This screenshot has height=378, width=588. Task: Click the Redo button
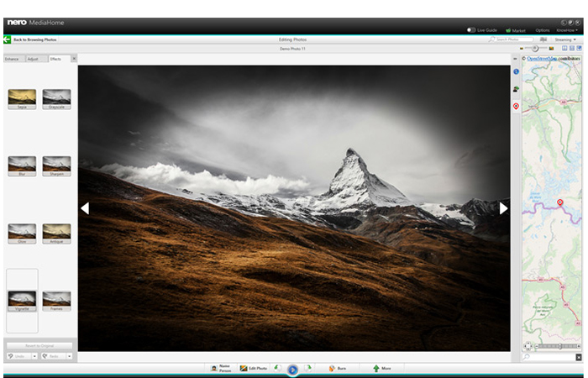[x=53, y=356]
